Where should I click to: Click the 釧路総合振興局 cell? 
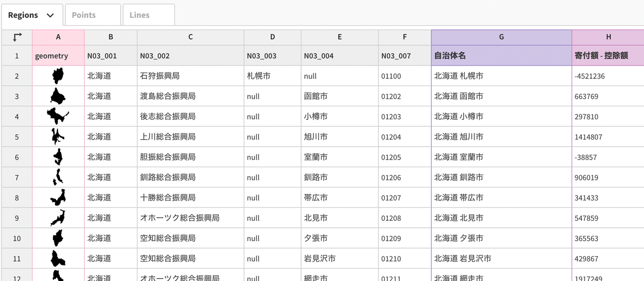(x=191, y=177)
